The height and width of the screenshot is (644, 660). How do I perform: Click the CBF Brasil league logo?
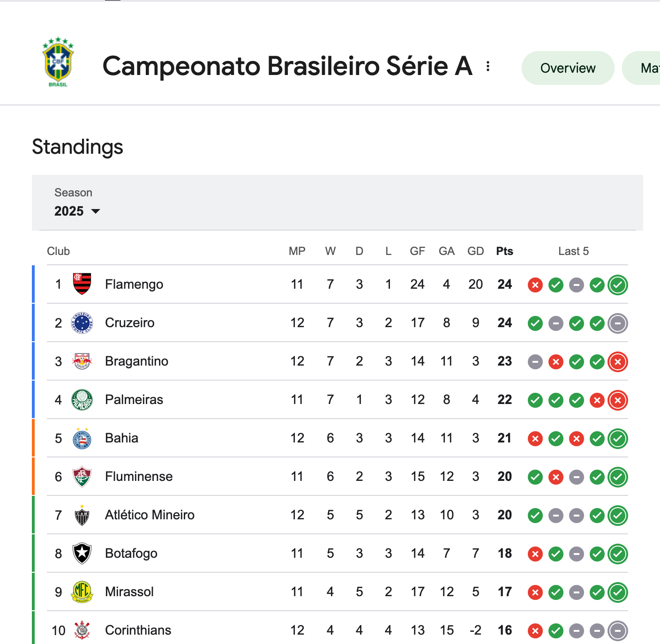pyautogui.click(x=58, y=62)
